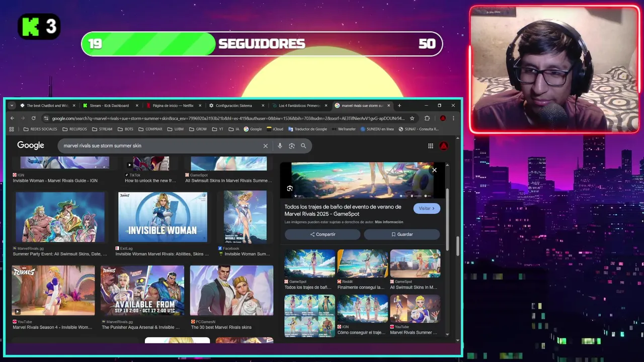Go back to previous page
The width and height of the screenshot is (644, 362).
click(x=13, y=118)
